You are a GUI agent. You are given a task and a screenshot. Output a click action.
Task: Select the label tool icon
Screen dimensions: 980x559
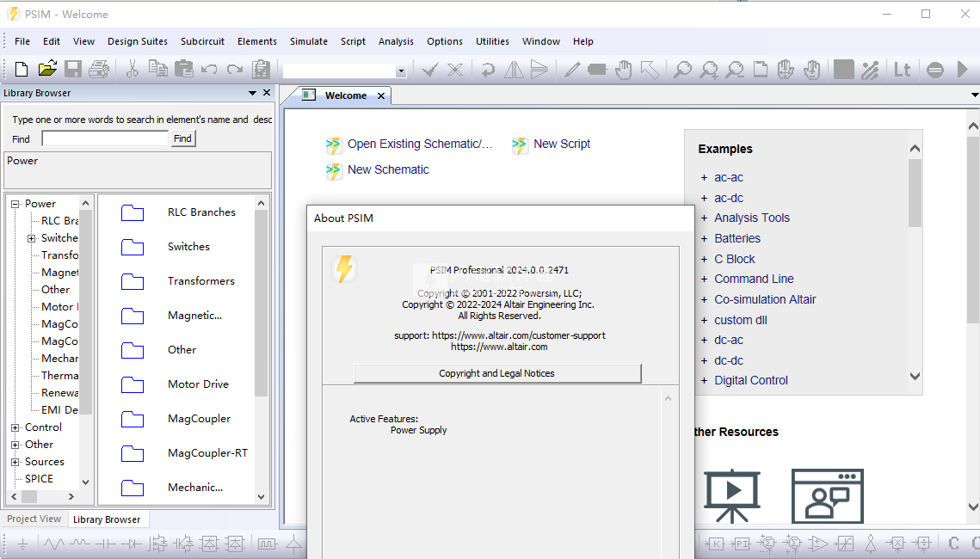click(597, 70)
